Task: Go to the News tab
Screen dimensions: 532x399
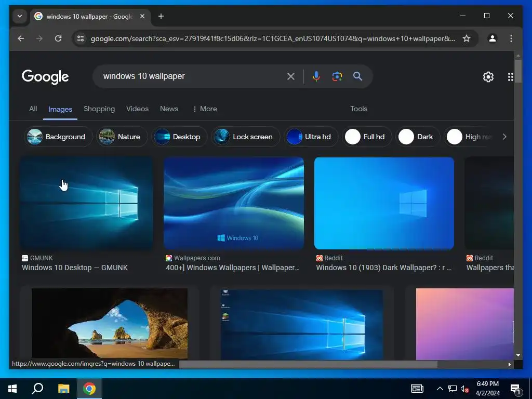Action: [169, 109]
